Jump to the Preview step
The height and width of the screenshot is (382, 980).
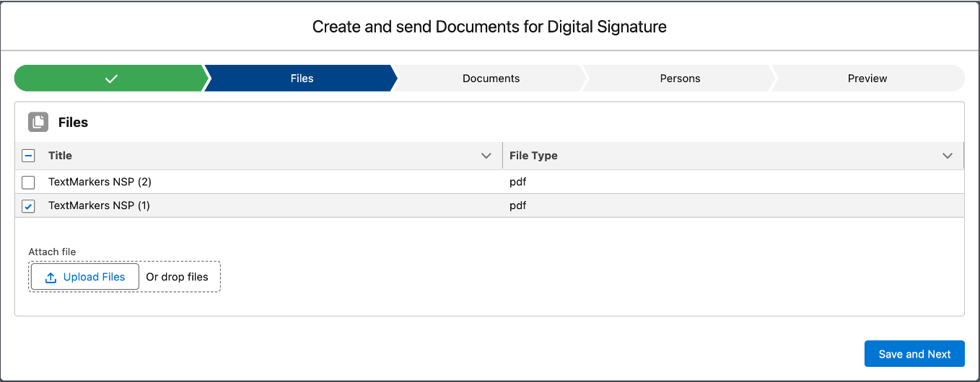(867, 79)
